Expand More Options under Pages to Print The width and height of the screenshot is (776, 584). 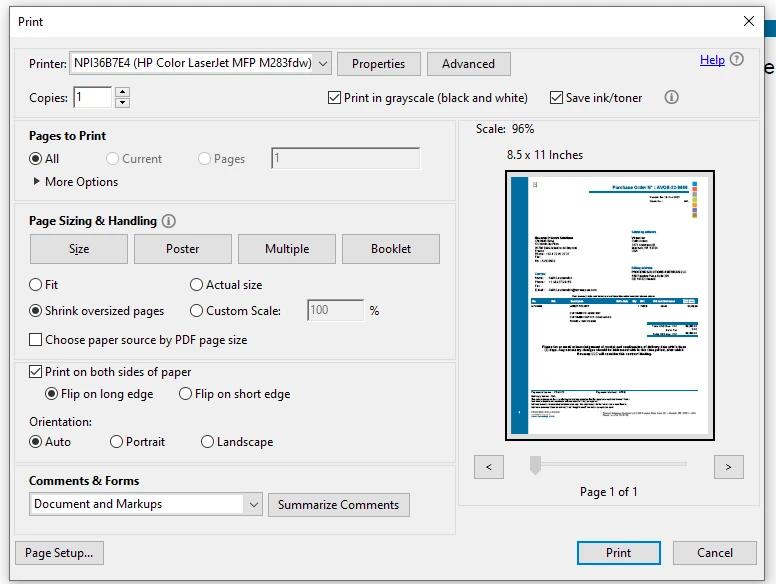(76, 182)
